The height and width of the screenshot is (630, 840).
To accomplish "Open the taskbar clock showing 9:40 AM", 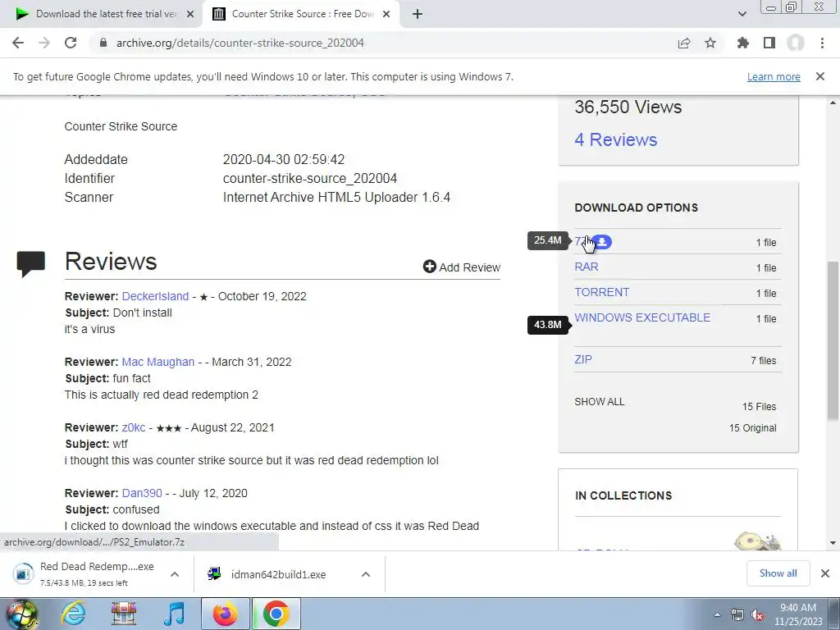I will coord(798,614).
